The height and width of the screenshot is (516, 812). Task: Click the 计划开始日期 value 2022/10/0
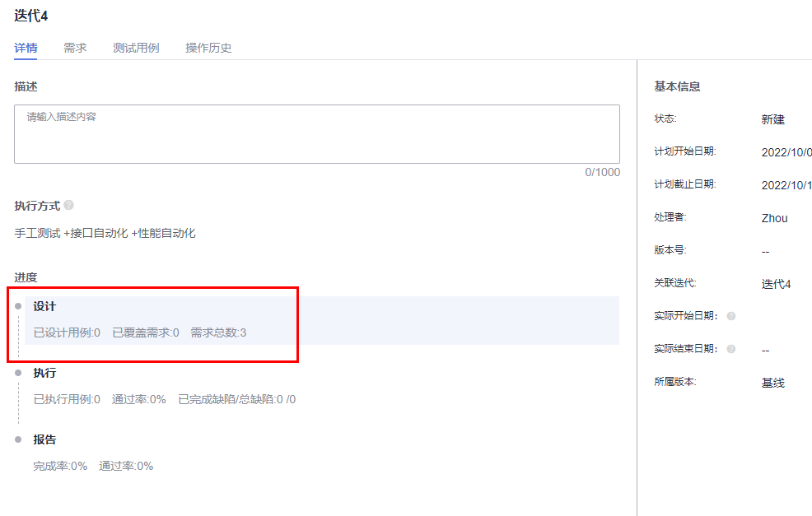[x=786, y=152]
